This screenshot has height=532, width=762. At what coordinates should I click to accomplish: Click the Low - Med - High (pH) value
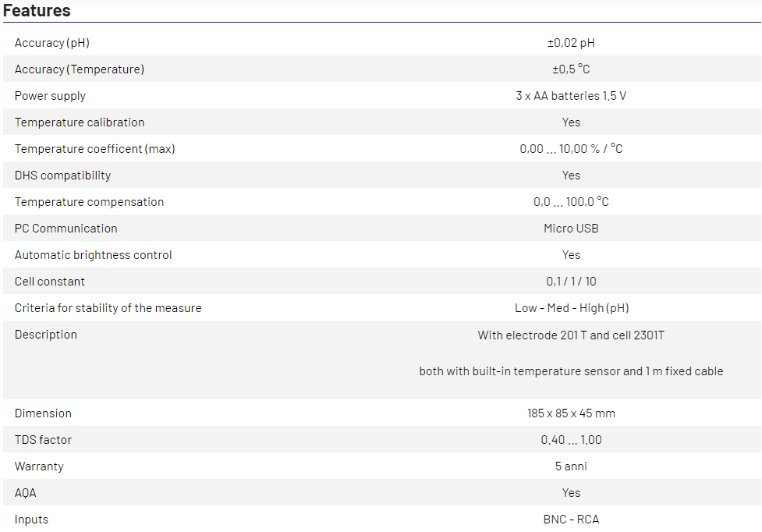pyautogui.click(x=571, y=308)
